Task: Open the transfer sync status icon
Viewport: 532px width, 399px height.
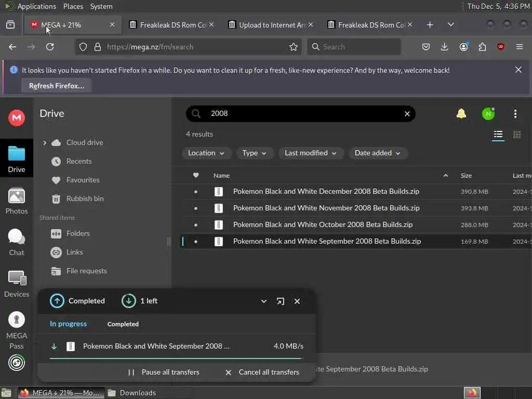Action: pos(16,363)
